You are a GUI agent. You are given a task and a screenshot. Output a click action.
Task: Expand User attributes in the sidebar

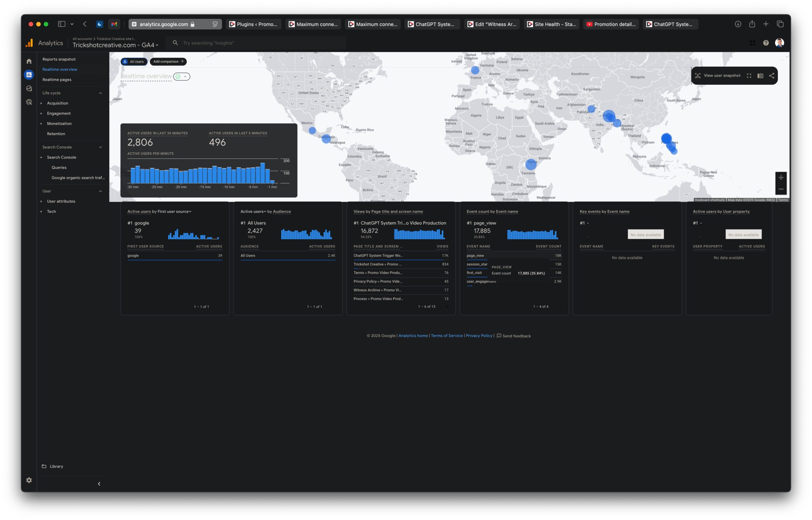pos(41,201)
